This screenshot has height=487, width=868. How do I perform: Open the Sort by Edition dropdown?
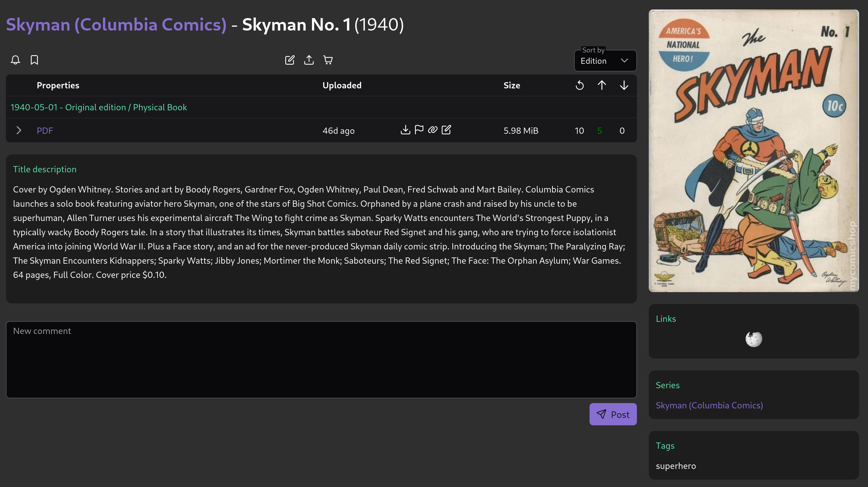605,61
